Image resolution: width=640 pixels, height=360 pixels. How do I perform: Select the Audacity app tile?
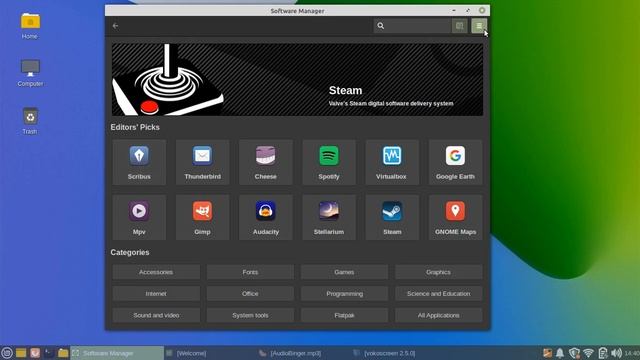(x=266, y=218)
